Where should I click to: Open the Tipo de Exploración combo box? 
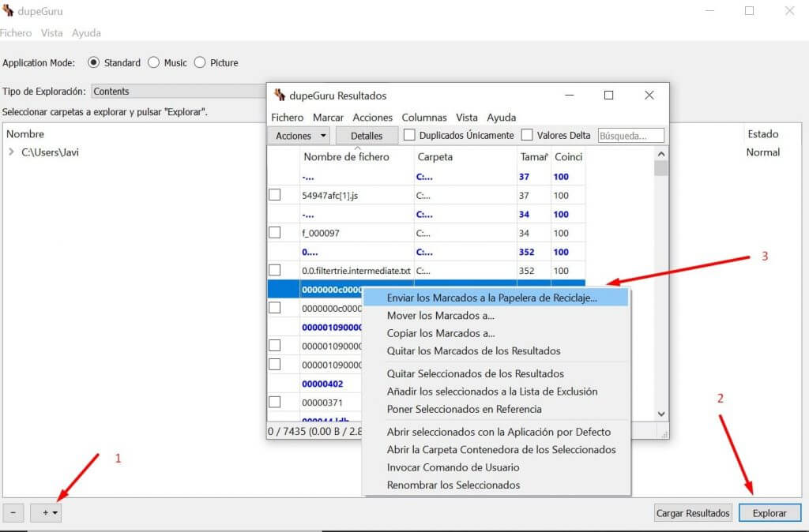pos(179,92)
